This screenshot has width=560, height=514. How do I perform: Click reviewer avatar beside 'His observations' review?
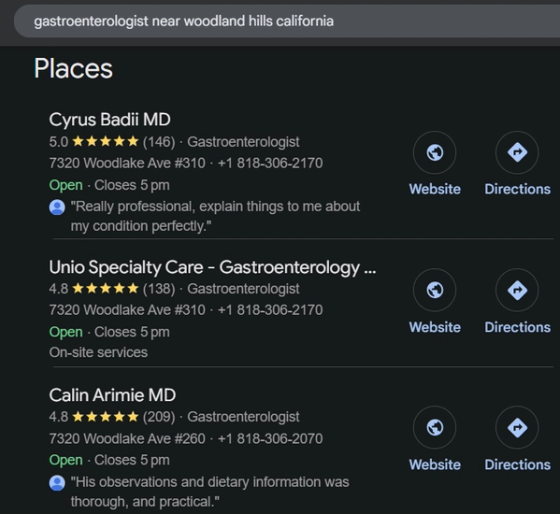pyautogui.click(x=57, y=483)
